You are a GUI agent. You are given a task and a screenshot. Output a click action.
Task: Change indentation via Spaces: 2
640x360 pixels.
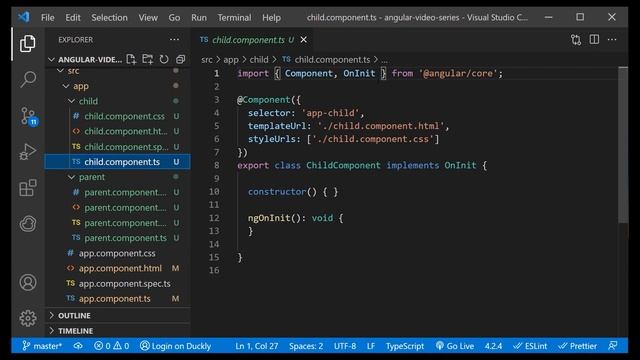306,346
